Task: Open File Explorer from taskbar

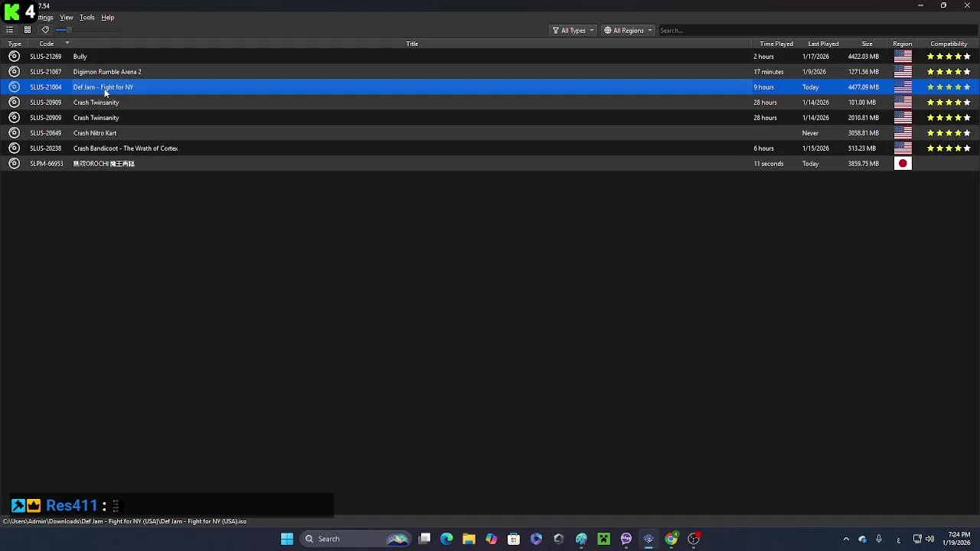Action: [469, 539]
